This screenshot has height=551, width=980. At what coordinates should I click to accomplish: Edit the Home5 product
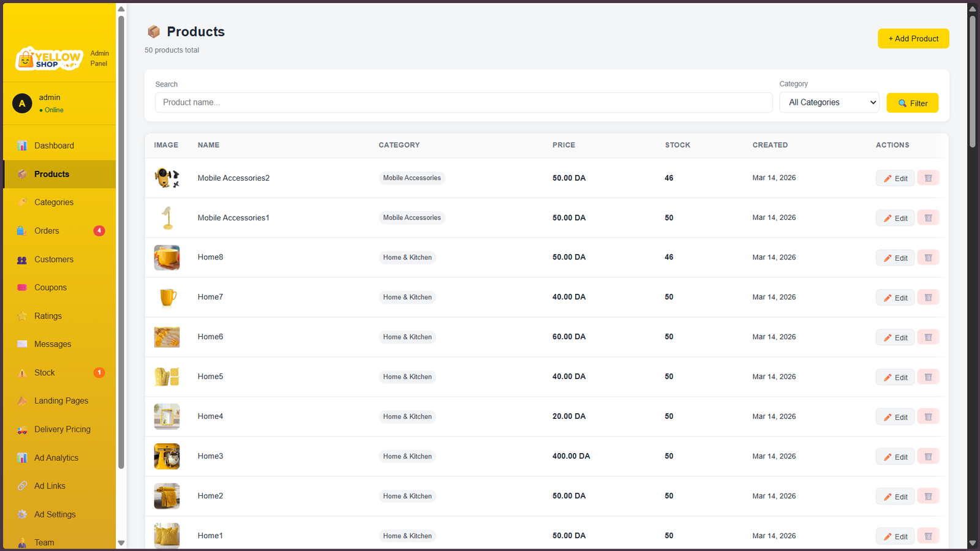895,377
